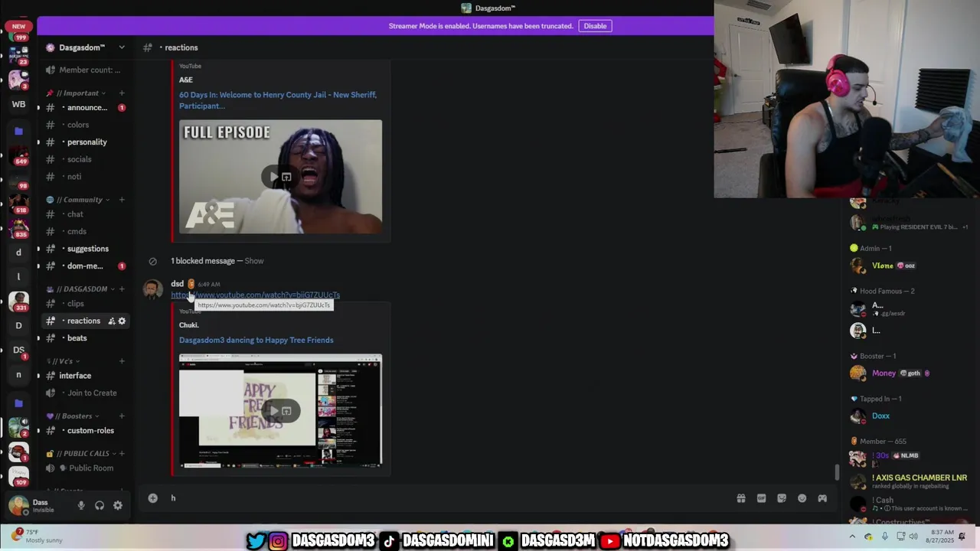This screenshot has height=551, width=980.
Task: Open the suggestions channel
Action: (84, 249)
